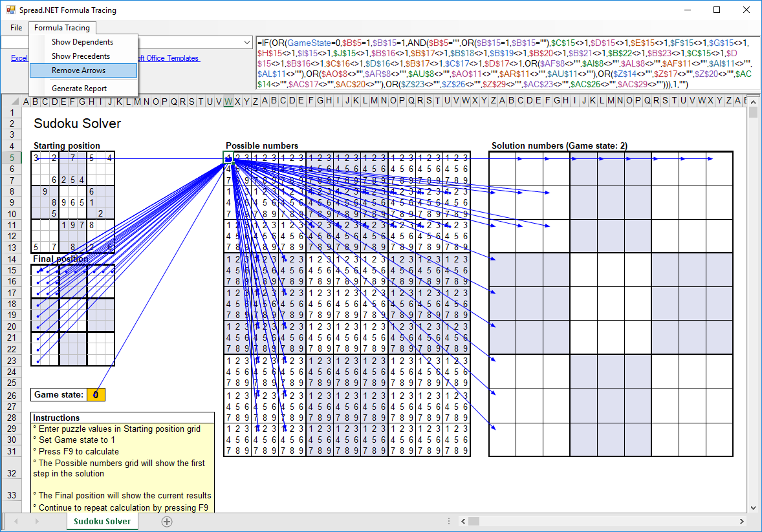This screenshot has height=532, width=762.
Task: Click the add new sheet plus icon
Action: [167, 522]
